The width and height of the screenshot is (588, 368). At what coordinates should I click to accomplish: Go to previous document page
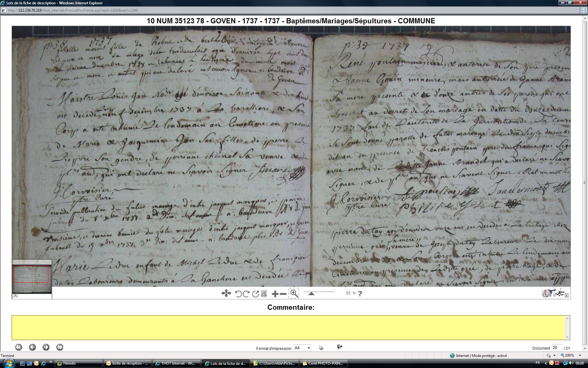point(32,347)
